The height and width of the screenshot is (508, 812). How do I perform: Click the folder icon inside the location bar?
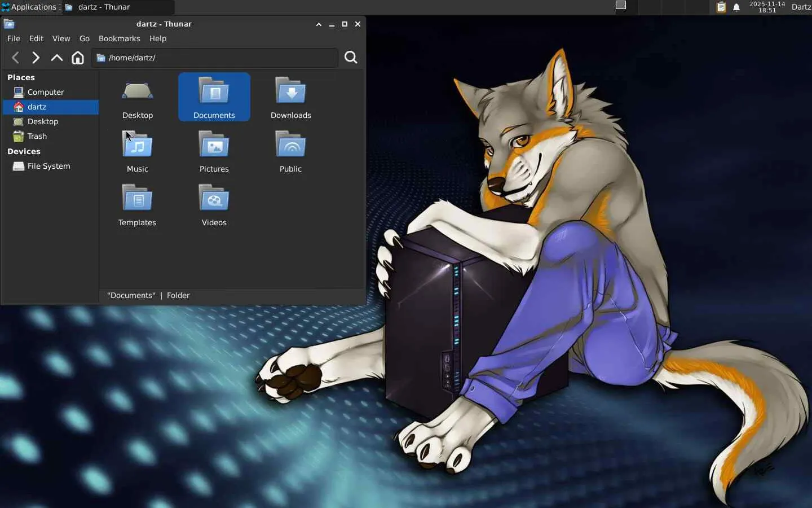101,58
